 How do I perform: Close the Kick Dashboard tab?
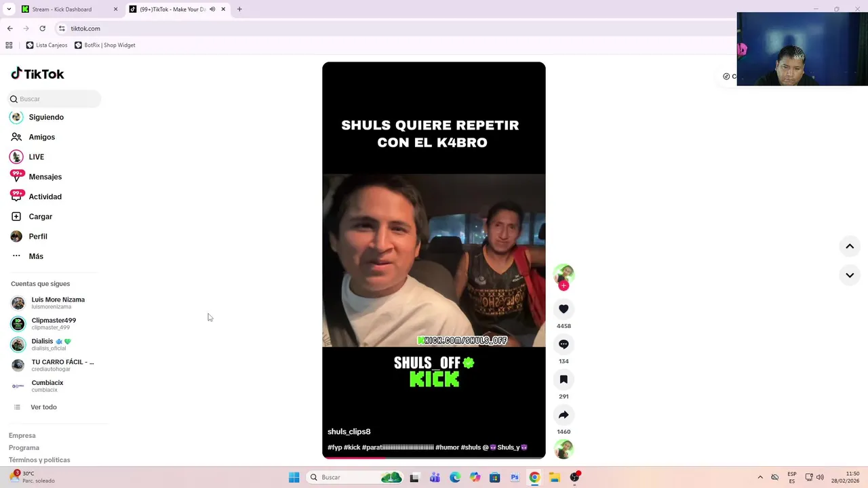tap(115, 9)
